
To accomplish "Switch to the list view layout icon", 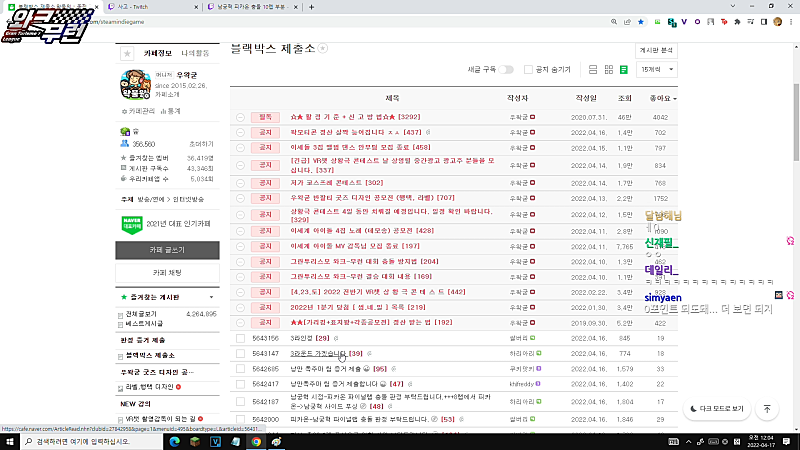I will point(593,69).
